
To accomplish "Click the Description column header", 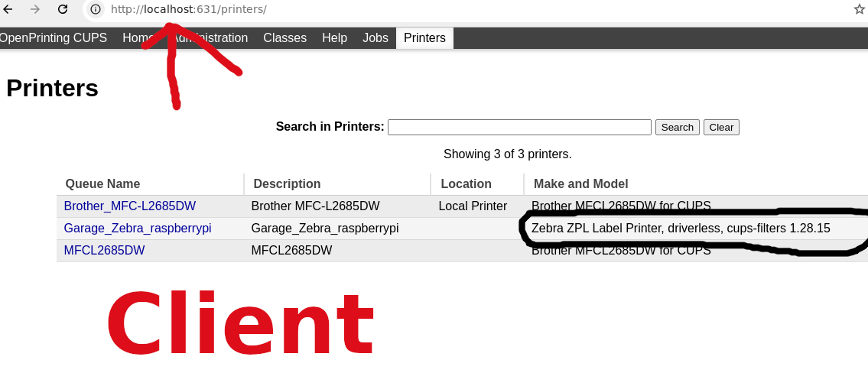I will pos(287,184).
